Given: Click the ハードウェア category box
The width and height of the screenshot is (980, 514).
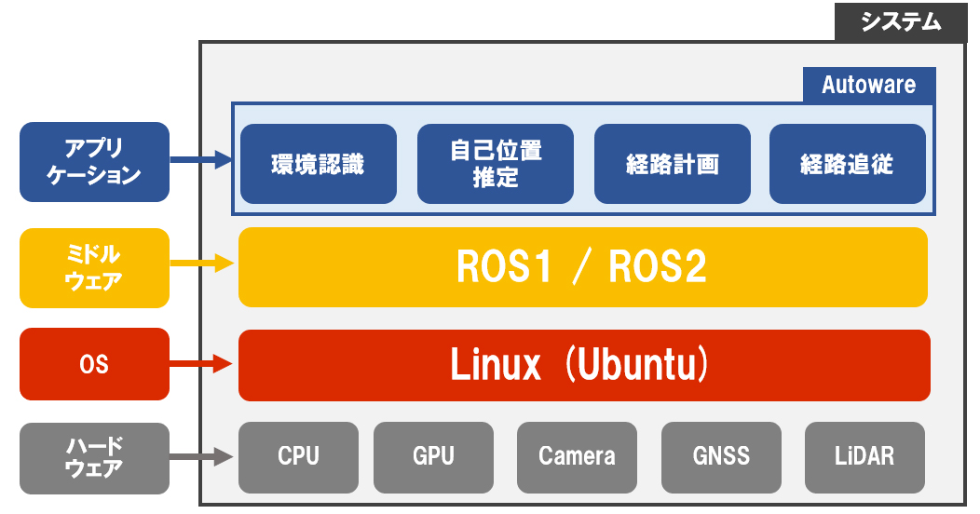Looking at the screenshot, I should 94,458.
